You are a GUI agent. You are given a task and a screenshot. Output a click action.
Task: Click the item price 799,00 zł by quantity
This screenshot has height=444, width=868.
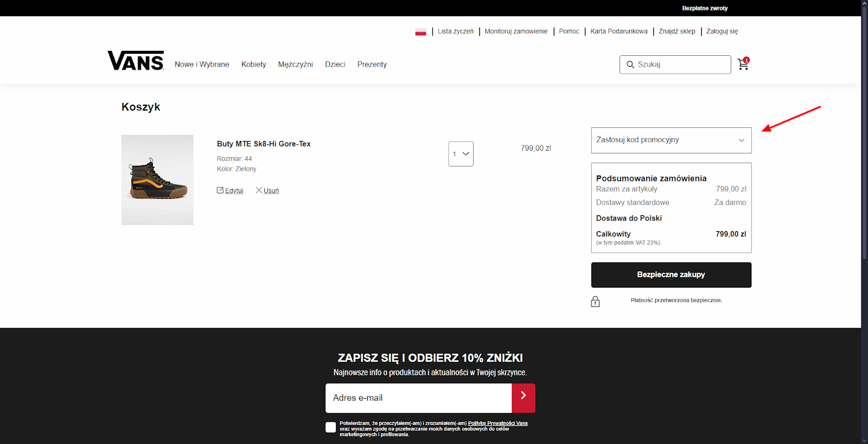(x=536, y=148)
